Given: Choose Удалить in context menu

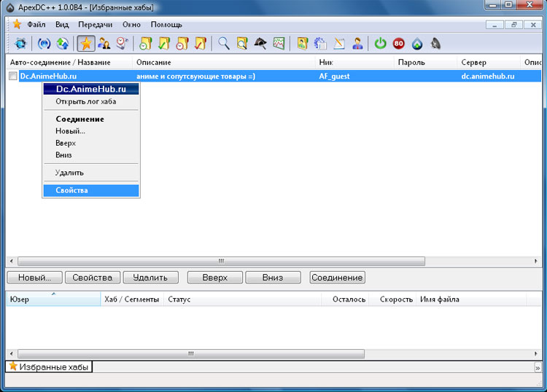Looking at the screenshot, I should [x=91, y=173].
